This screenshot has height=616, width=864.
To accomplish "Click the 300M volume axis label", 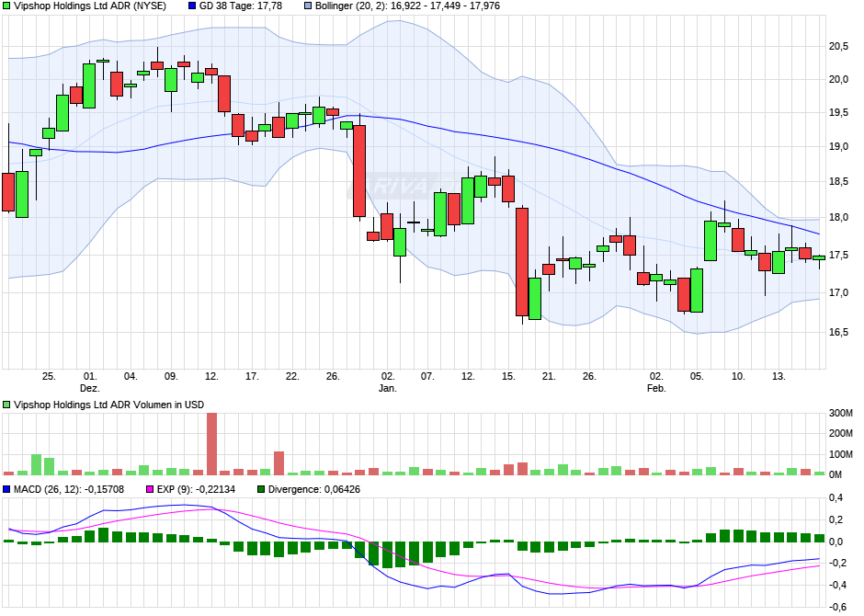I will (841, 414).
